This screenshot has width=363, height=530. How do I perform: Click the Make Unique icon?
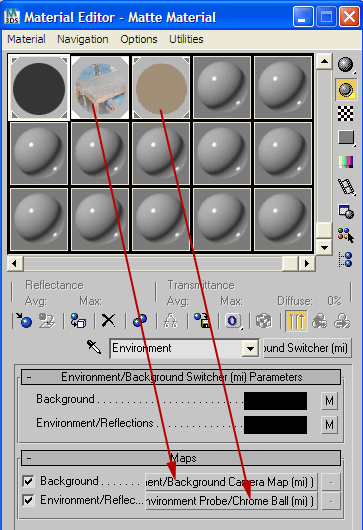pos(171,320)
